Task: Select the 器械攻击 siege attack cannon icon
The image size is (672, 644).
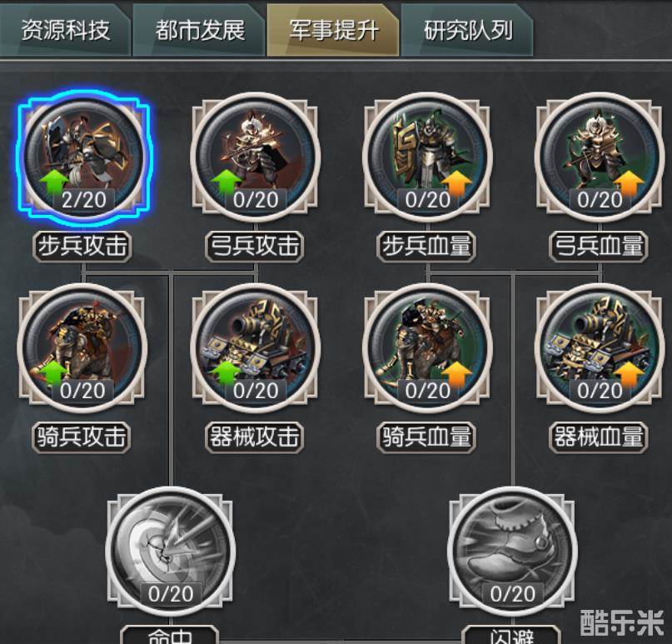Action: tap(256, 348)
